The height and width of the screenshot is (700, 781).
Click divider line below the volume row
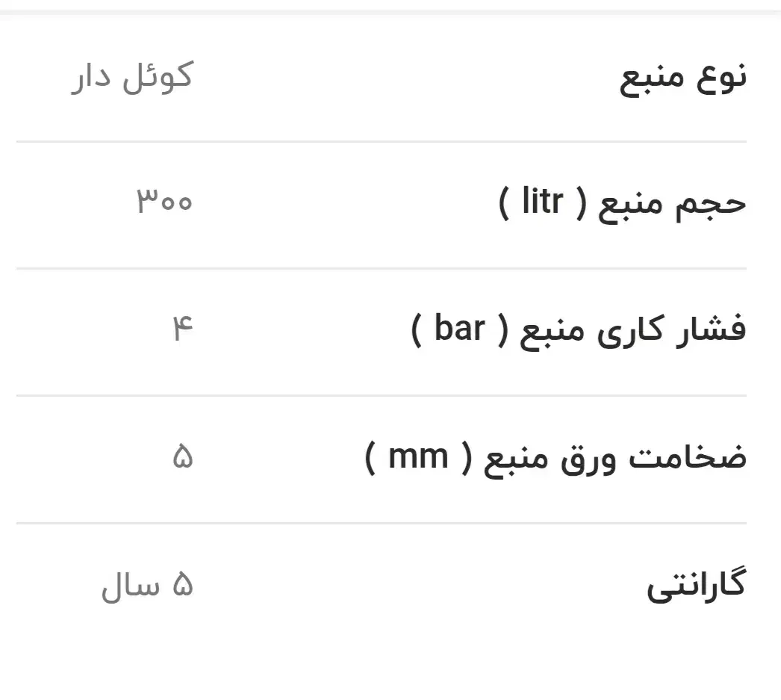(x=381, y=268)
